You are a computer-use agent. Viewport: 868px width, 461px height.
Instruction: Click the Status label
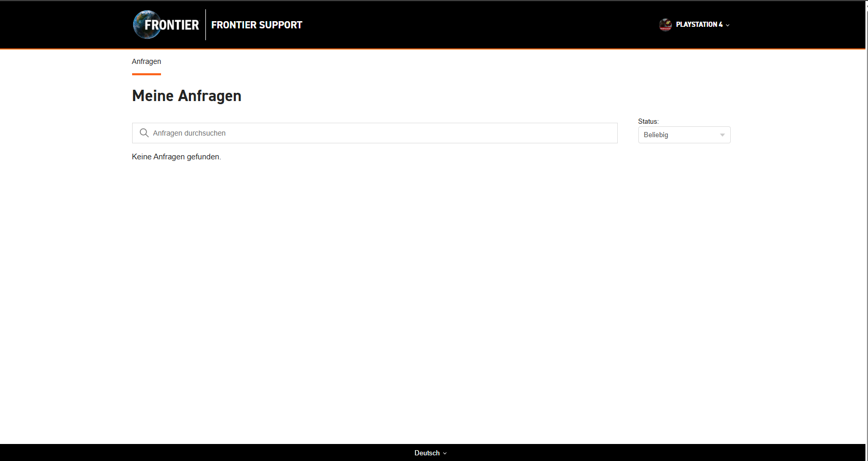tap(648, 122)
